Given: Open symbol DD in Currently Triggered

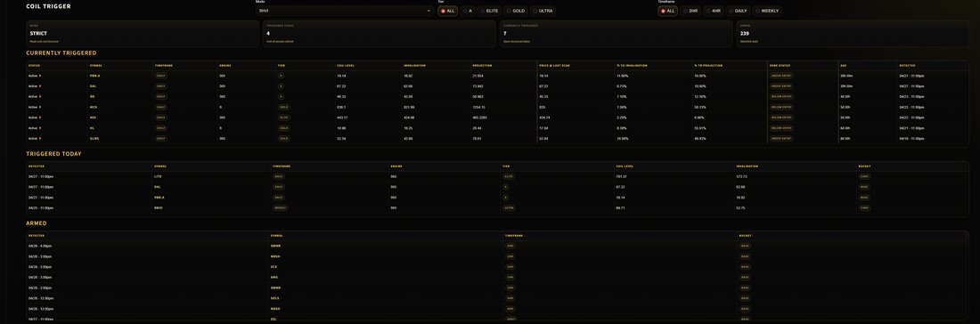Looking at the screenshot, I should coord(92,97).
